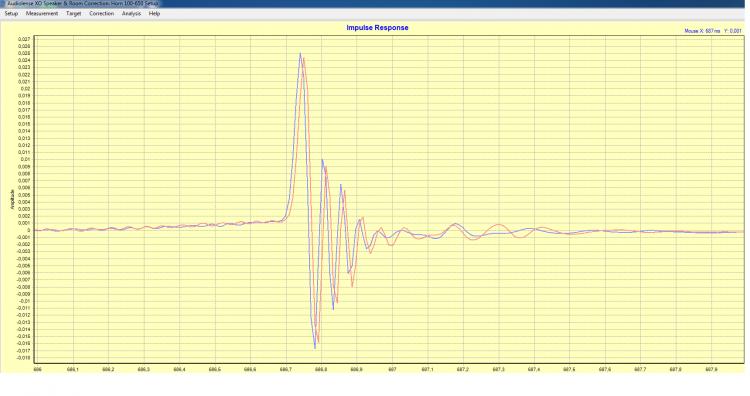Screen dimensions: 750x396
Task: Click the tallest blue curve peak
Action: (300, 54)
